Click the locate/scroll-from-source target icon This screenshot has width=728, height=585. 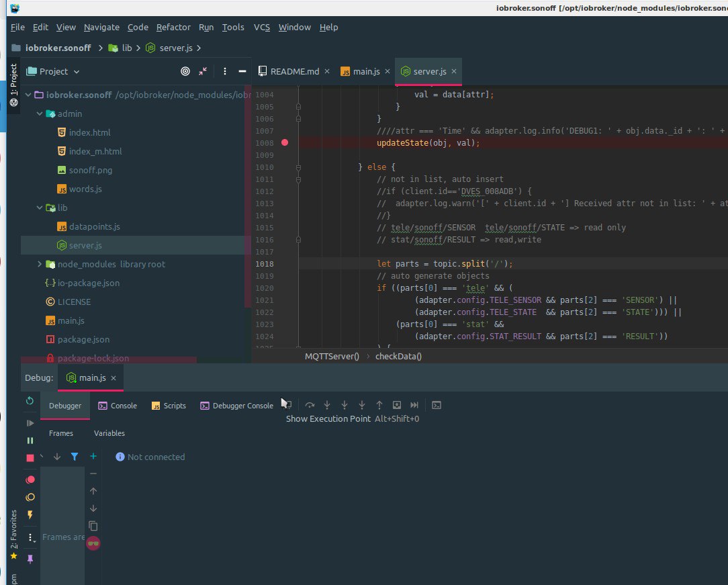[x=185, y=71]
